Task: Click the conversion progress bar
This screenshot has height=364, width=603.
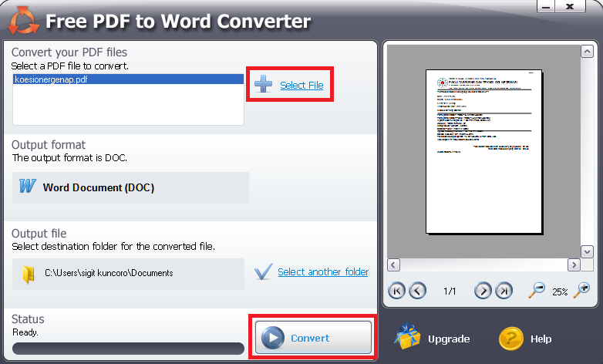Action: [128, 349]
